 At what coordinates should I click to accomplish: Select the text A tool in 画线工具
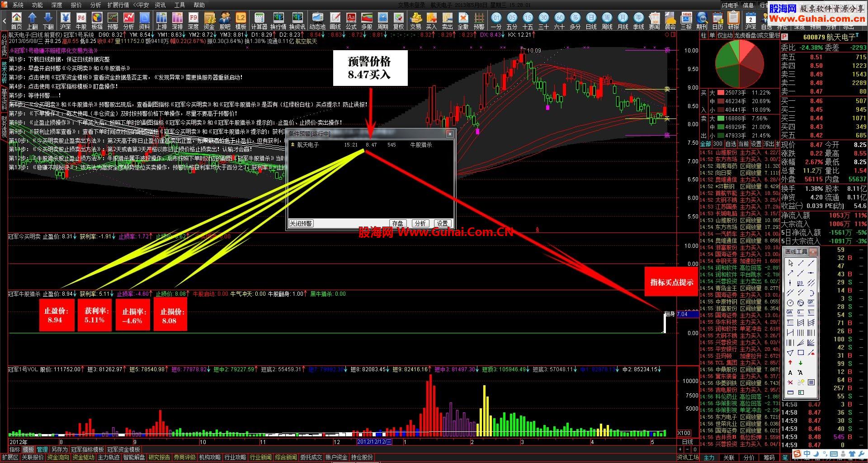click(x=790, y=373)
